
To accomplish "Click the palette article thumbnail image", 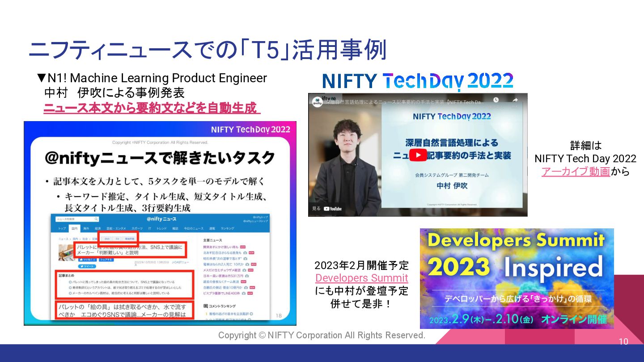I will point(66,253).
